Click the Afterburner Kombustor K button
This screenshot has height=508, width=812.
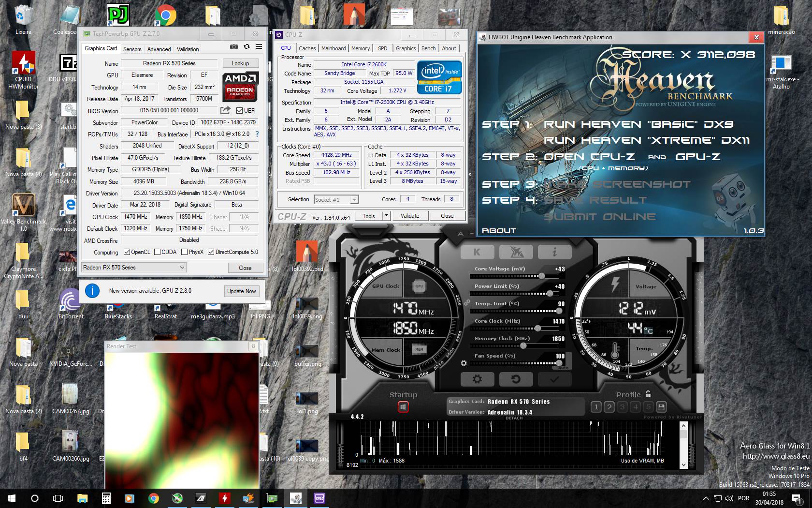click(477, 252)
